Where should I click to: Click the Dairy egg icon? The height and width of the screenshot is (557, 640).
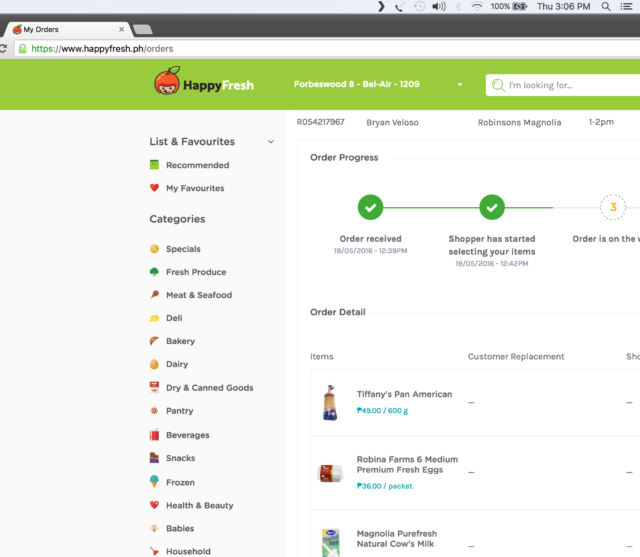click(x=154, y=364)
